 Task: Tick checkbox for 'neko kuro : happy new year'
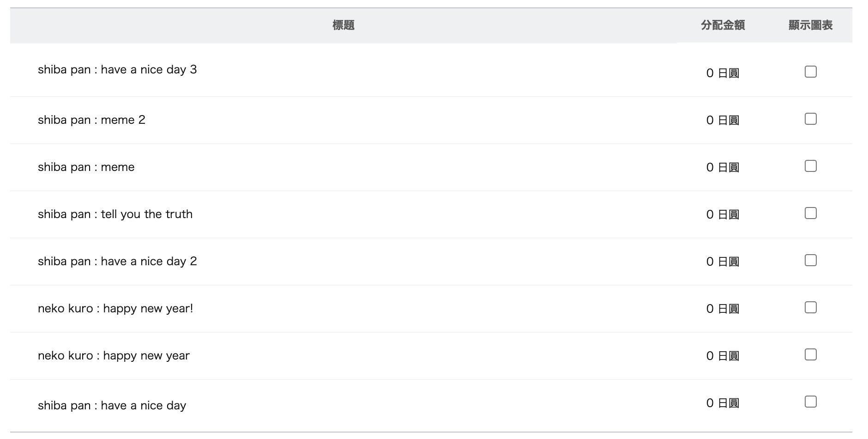coord(810,354)
